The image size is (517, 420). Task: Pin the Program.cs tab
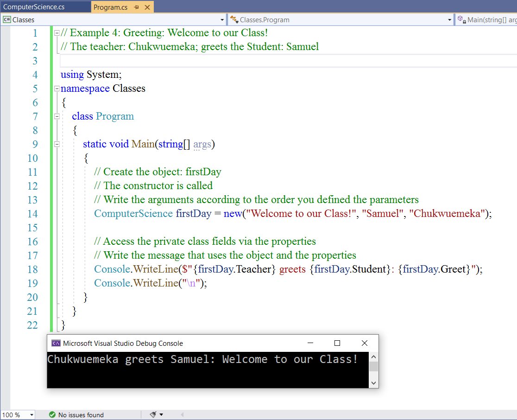[136, 7]
